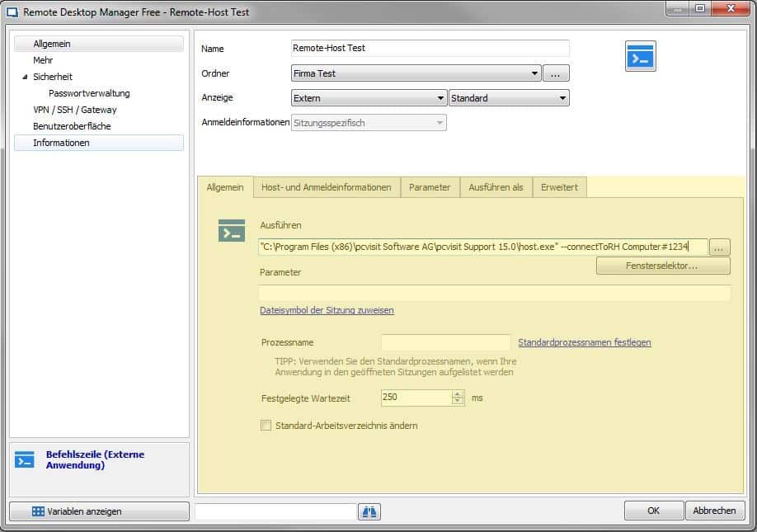The image size is (757, 532).
Task: Enable Standard-Arbeitsverzeichnis ändern checkbox
Action: 266,426
